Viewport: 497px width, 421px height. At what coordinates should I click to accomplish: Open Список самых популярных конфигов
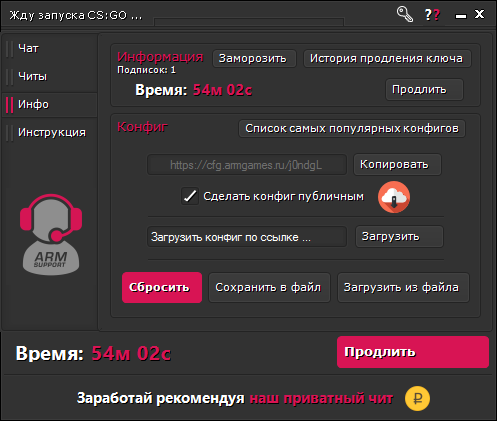(x=352, y=129)
